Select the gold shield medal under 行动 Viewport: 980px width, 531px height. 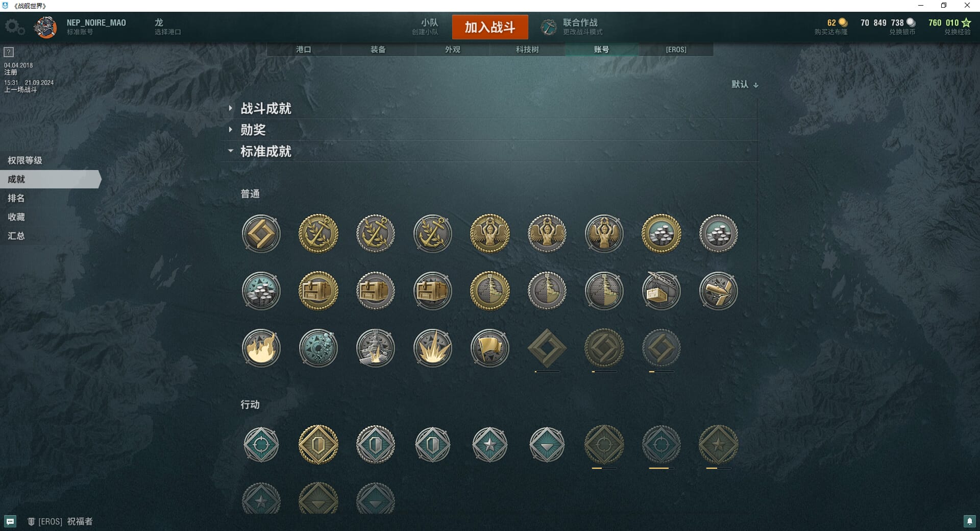(318, 445)
